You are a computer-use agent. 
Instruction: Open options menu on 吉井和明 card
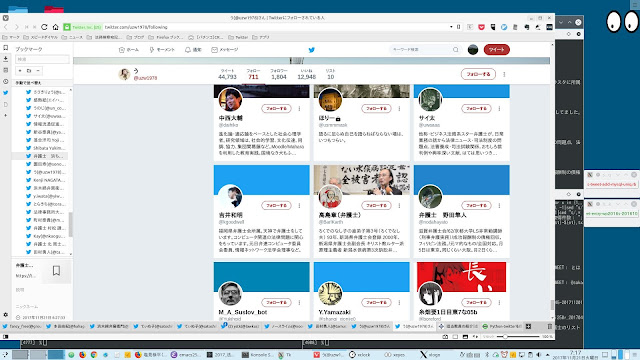299,205
